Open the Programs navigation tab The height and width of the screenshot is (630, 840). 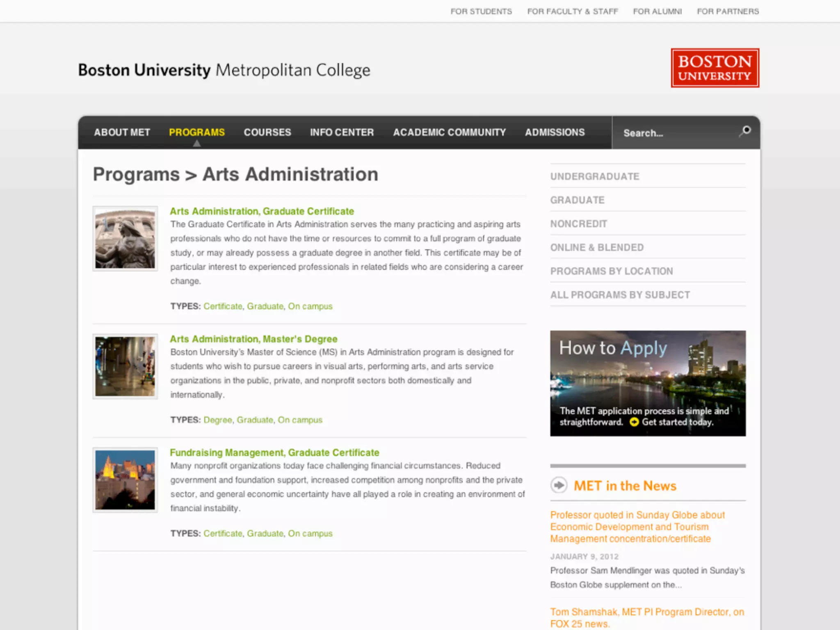tap(197, 132)
